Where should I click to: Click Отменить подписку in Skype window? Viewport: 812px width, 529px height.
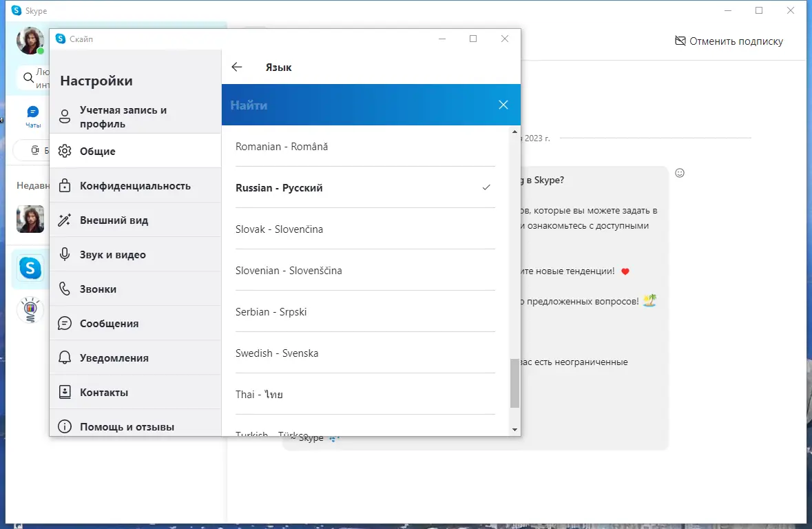pyautogui.click(x=729, y=41)
